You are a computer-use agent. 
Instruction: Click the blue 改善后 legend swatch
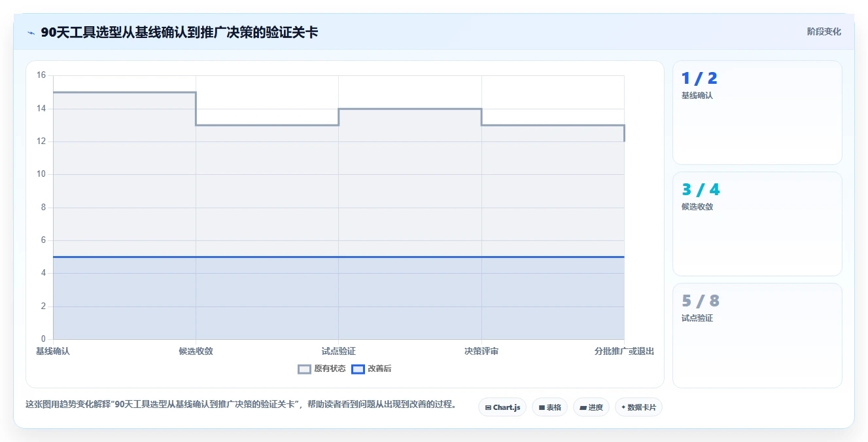[x=358, y=369]
